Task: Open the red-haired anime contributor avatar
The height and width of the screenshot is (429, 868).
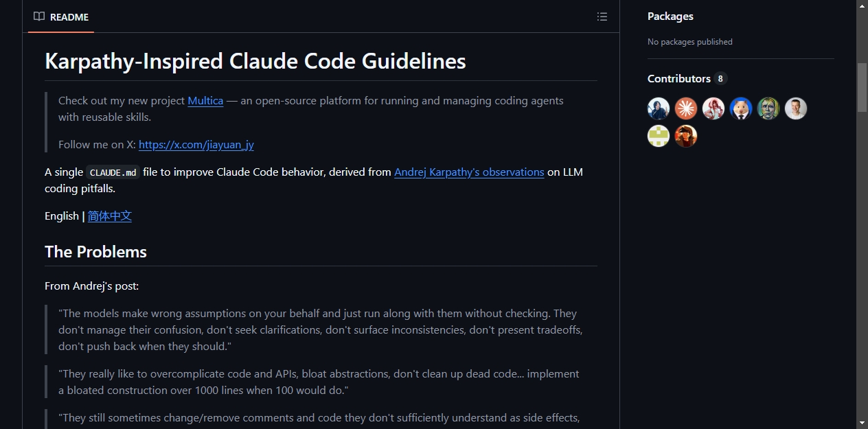Action: [x=713, y=108]
